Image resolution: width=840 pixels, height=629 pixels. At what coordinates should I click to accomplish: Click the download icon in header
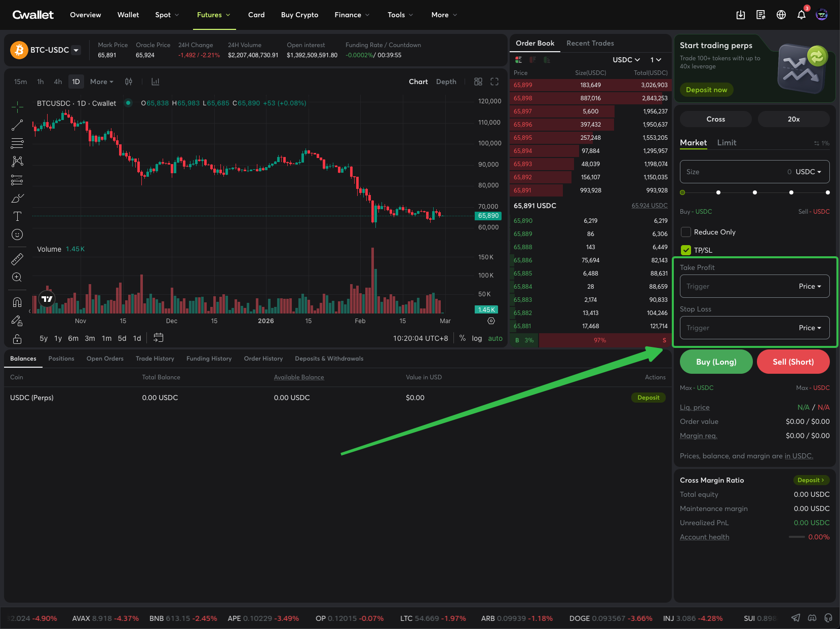point(740,15)
